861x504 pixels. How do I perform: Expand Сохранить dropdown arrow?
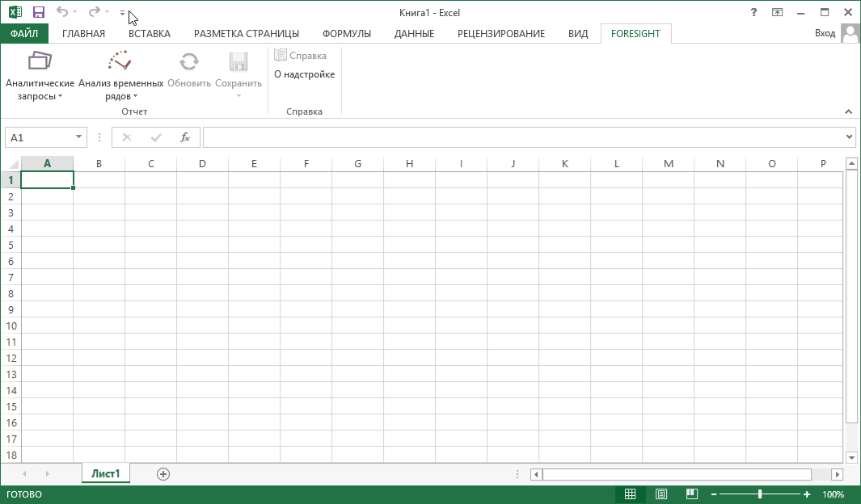pos(238,97)
